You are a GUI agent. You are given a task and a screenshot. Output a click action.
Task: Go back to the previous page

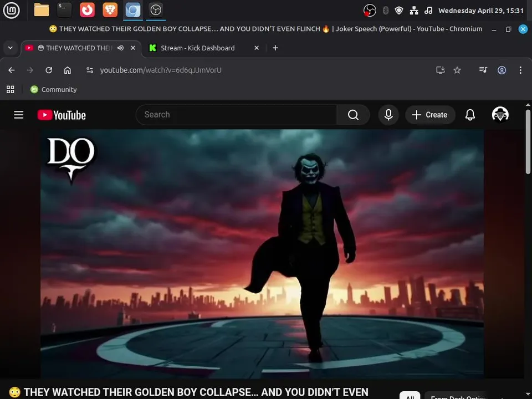[x=12, y=70]
